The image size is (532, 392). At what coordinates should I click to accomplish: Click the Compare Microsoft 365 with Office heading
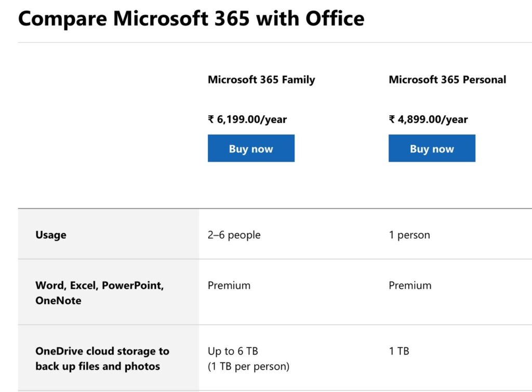(191, 19)
